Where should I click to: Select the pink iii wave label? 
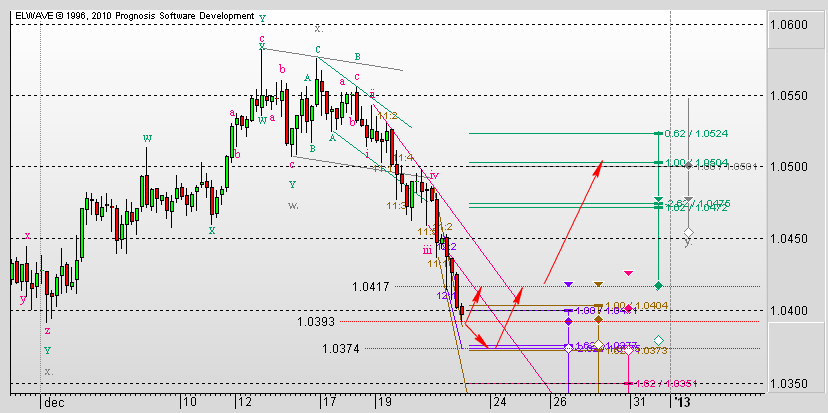pos(427,251)
